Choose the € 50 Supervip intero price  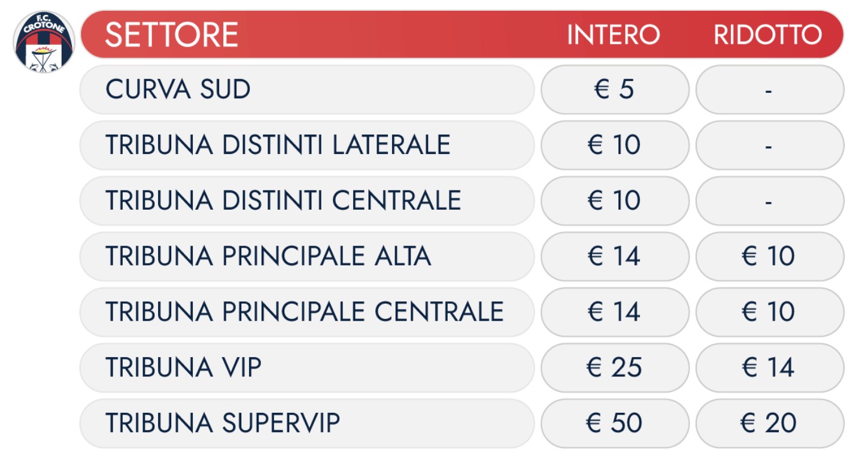(x=615, y=423)
